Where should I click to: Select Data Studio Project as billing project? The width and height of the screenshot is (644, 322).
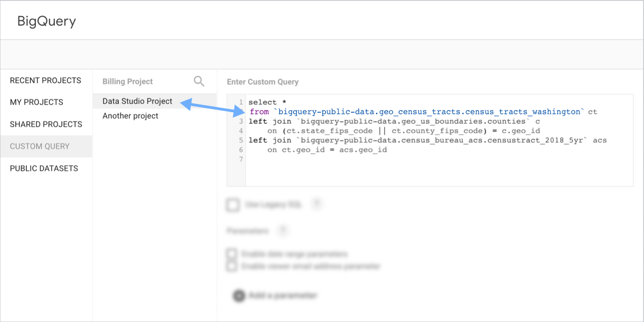(136, 101)
